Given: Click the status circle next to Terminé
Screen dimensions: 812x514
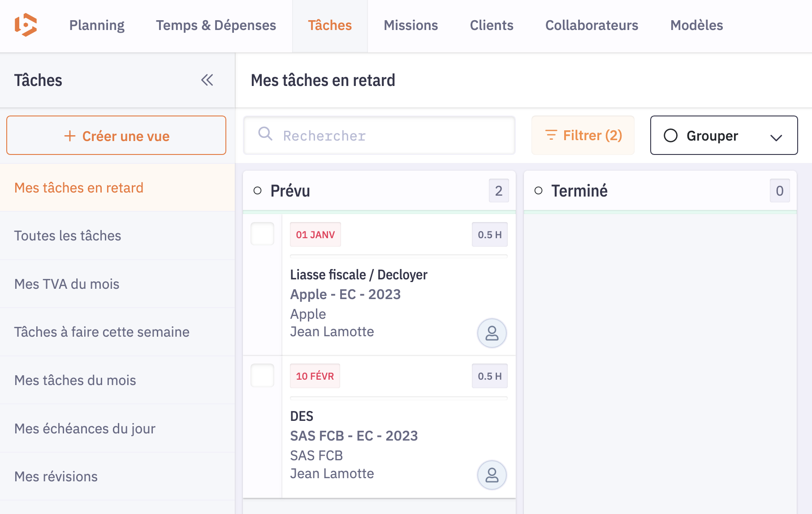Looking at the screenshot, I should click(539, 190).
